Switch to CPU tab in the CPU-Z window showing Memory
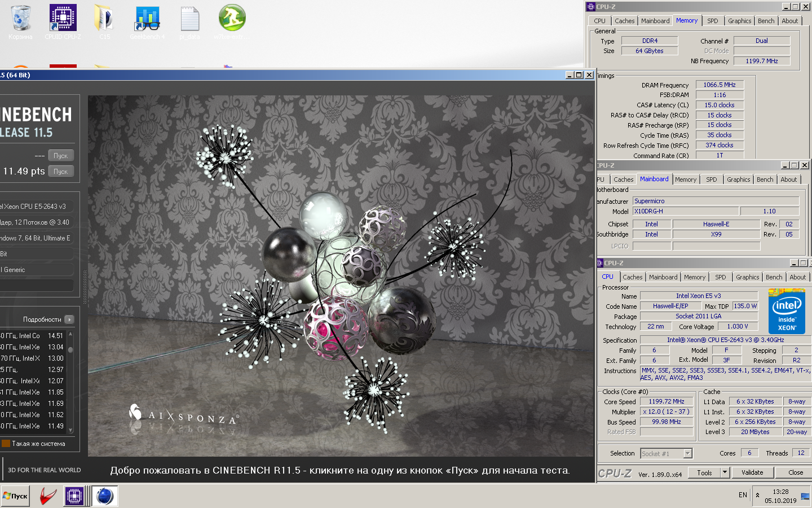This screenshot has height=508, width=812. point(599,21)
